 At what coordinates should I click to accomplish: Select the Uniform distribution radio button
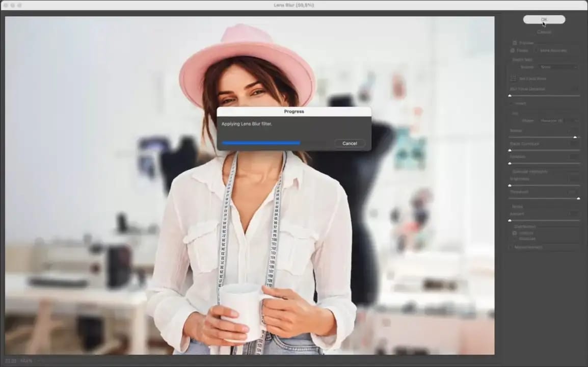515,233
